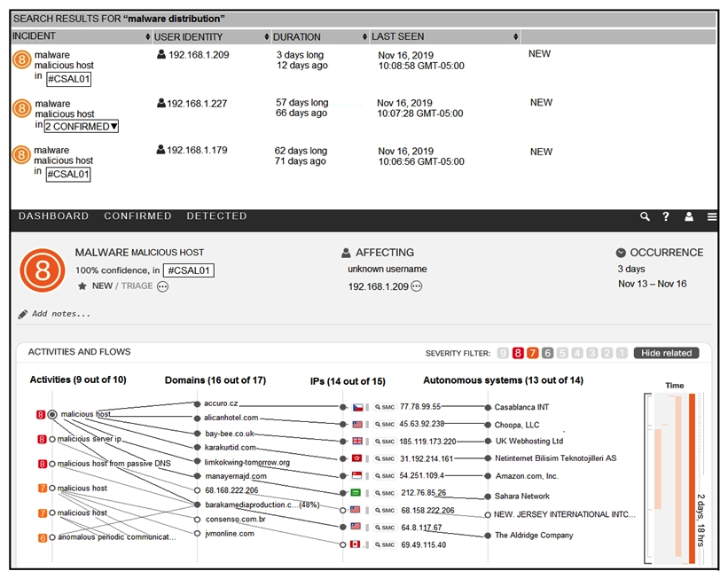Toggle severity filter 8
Image resolution: width=728 pixels, height=579 pixels.
(x=518, y=354)
